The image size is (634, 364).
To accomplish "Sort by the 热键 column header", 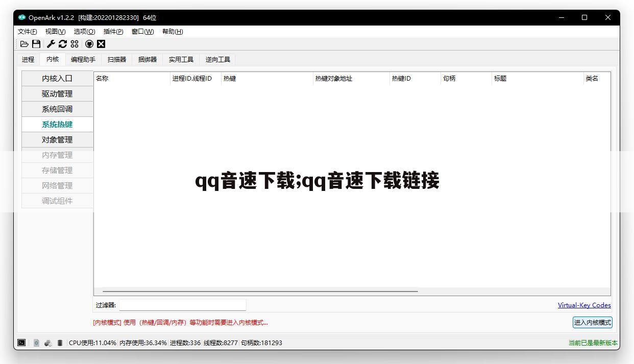I will tap(267, 79).
